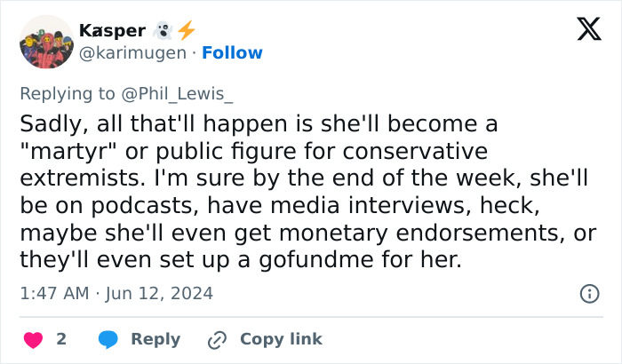This screenshot has width=622, height=364.
Task: Click the ghost emoji beside Kasper
Action: coord(161,30)
